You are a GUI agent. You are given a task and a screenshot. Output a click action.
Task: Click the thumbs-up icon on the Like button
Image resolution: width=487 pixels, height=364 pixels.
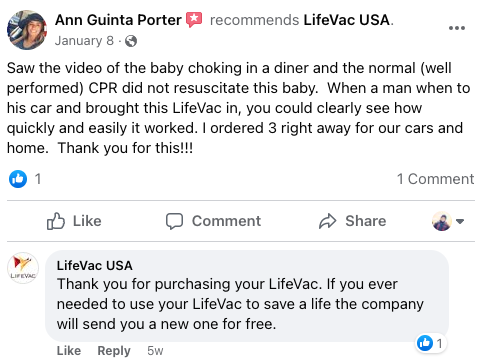pos(55,221)
